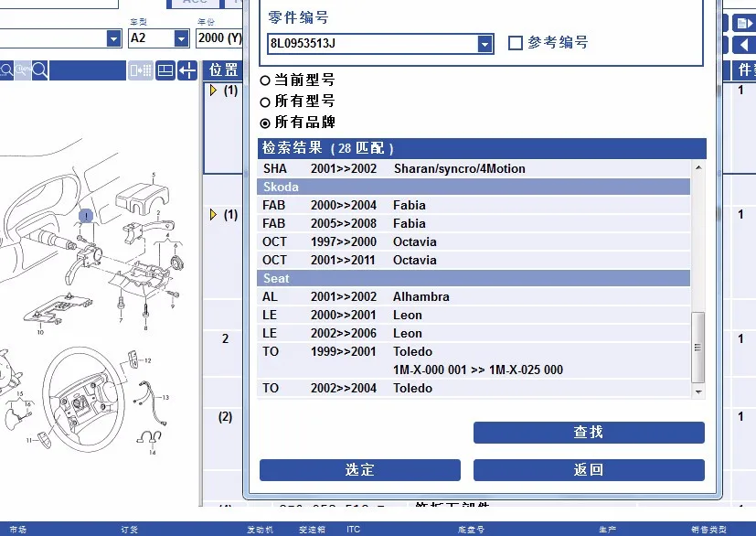Select the OCT 2001>>2011 Octavia row

474,260
